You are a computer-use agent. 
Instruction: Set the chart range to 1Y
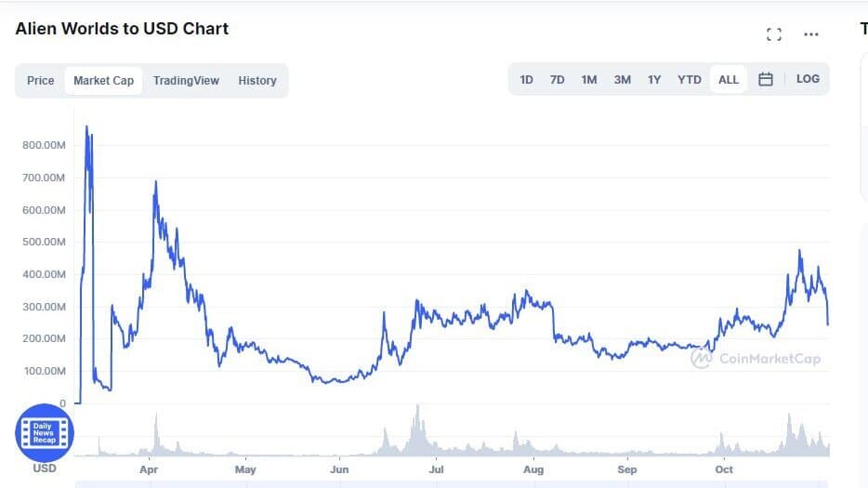[654, 80]
